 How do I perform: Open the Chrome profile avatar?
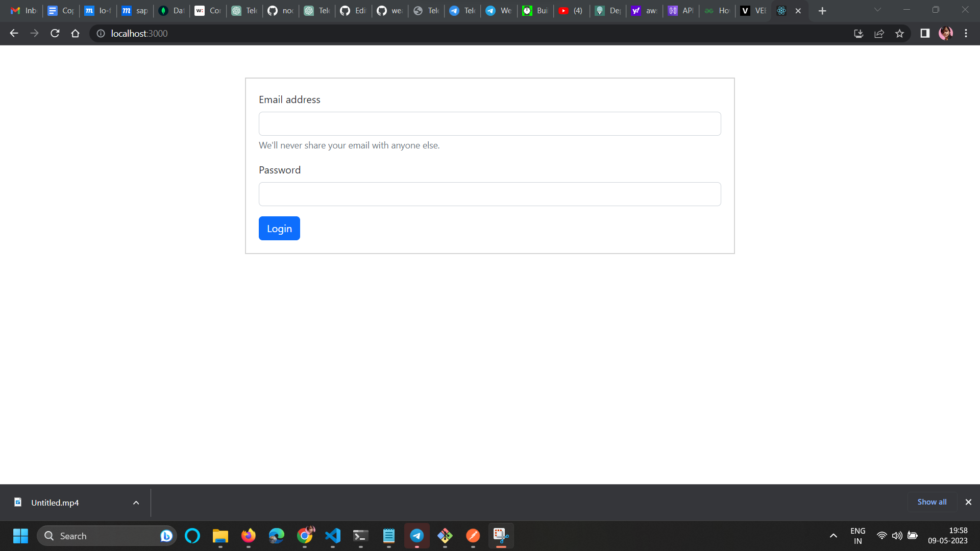pos(946,33)
